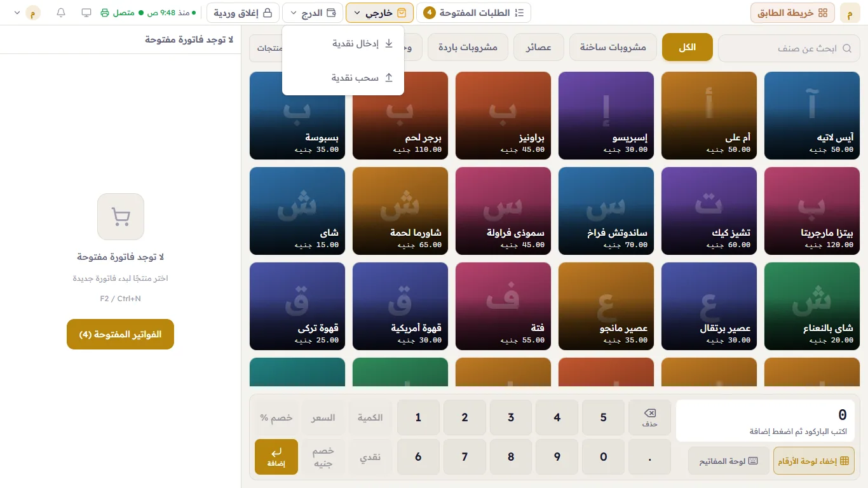Open the user avatar menu chevron

(x=16, y=13)
